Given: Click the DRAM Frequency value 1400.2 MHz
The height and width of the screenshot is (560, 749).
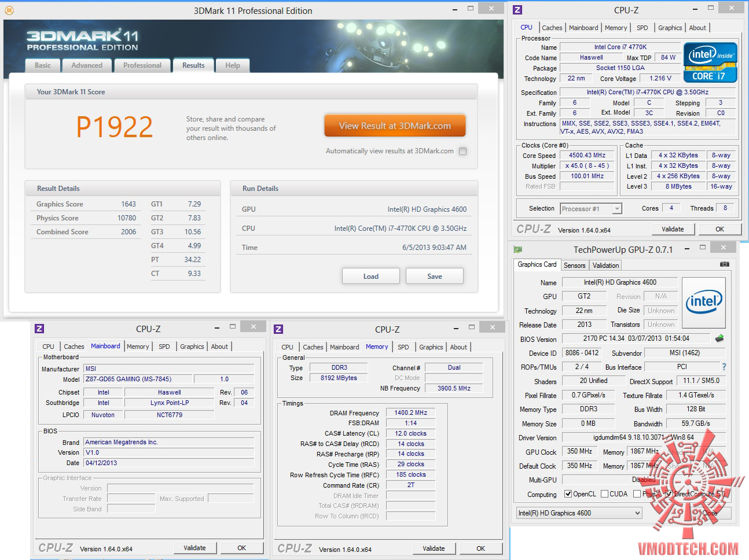Looking at the screenshot, I should coord(410,412).
